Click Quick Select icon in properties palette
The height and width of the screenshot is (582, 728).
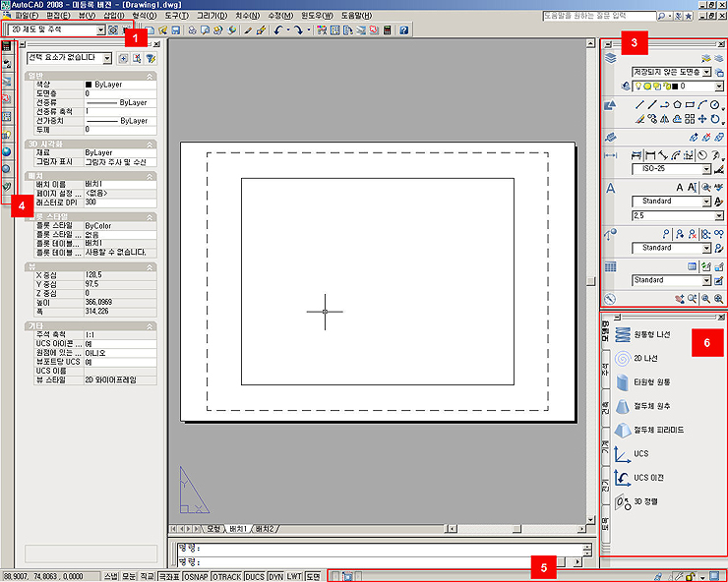click(151, 58)
